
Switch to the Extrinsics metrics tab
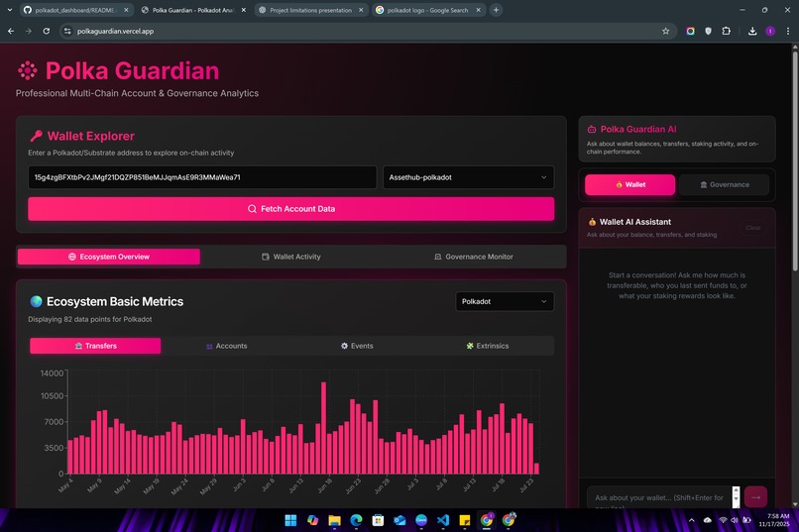pos(487,346)
